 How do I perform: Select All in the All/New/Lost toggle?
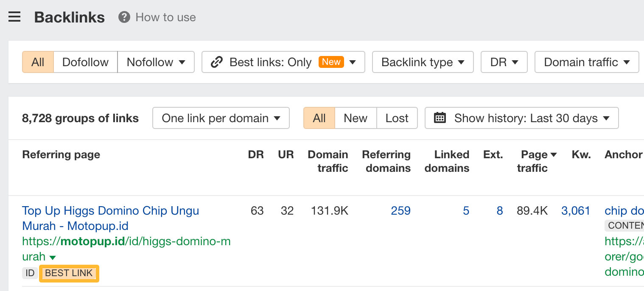pos(319,118)
